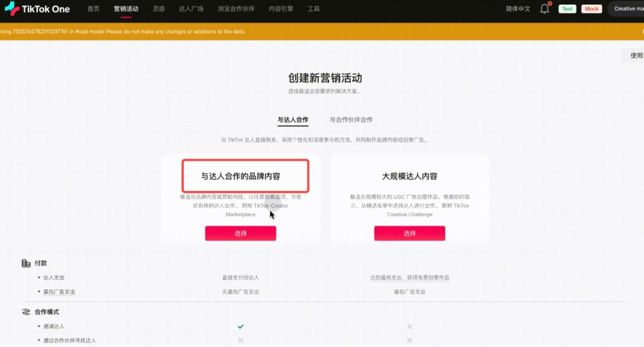
Task: Click the 付款 payment section icon
Action: tap(26, 264)
